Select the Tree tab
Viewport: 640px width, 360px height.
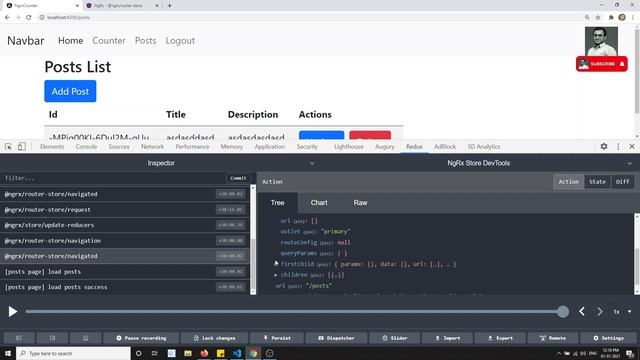[x=278, y=203]
